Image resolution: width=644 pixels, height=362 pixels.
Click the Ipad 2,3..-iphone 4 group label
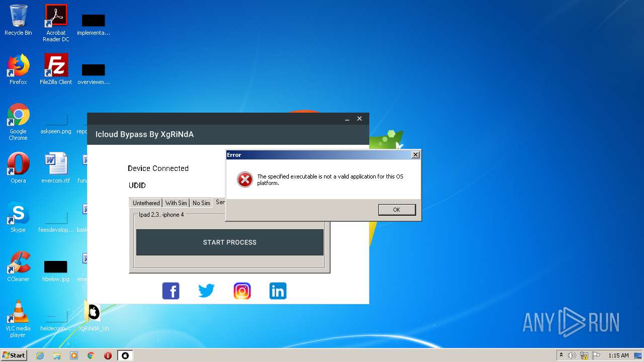coord(162,215)
